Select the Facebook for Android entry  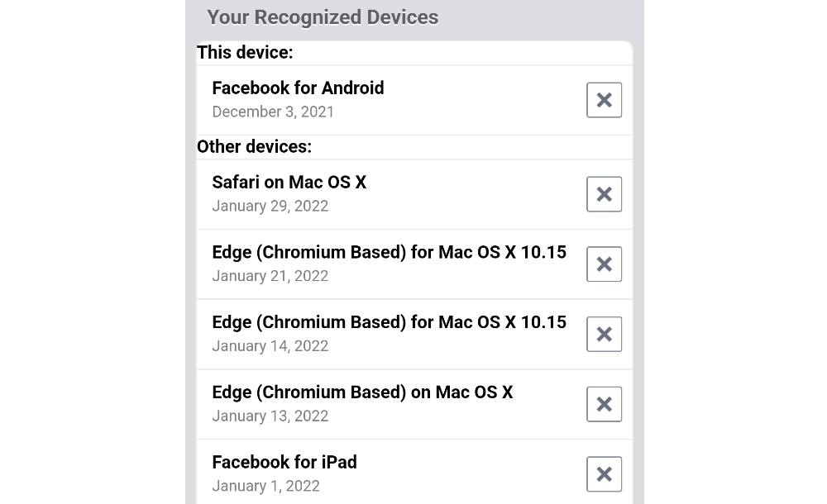(x=298, y=88)
